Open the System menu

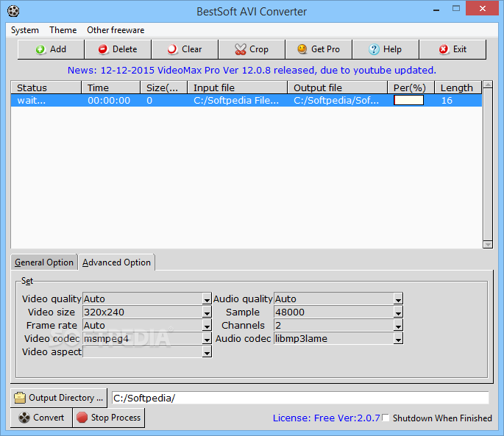pos(25,30)
